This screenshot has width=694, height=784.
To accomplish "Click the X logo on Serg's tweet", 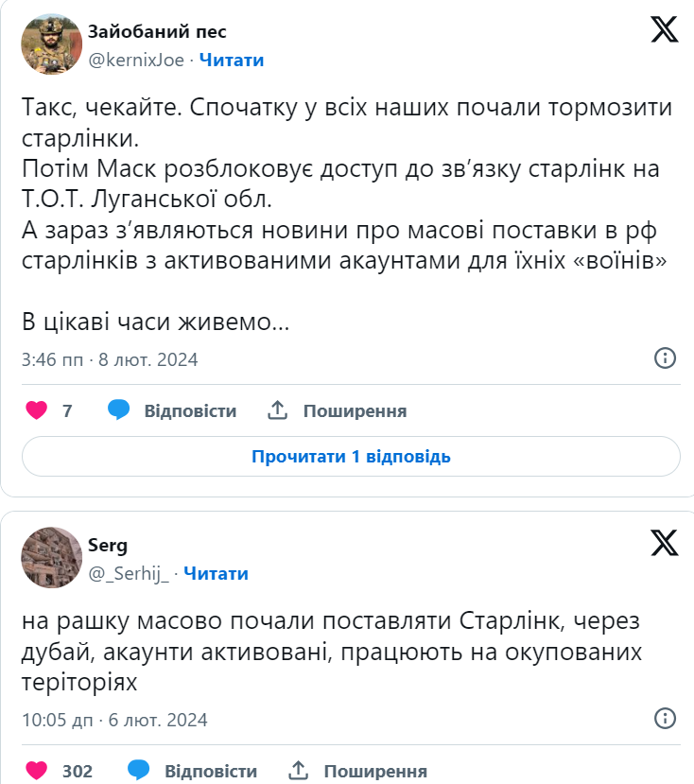I will 665,543.
